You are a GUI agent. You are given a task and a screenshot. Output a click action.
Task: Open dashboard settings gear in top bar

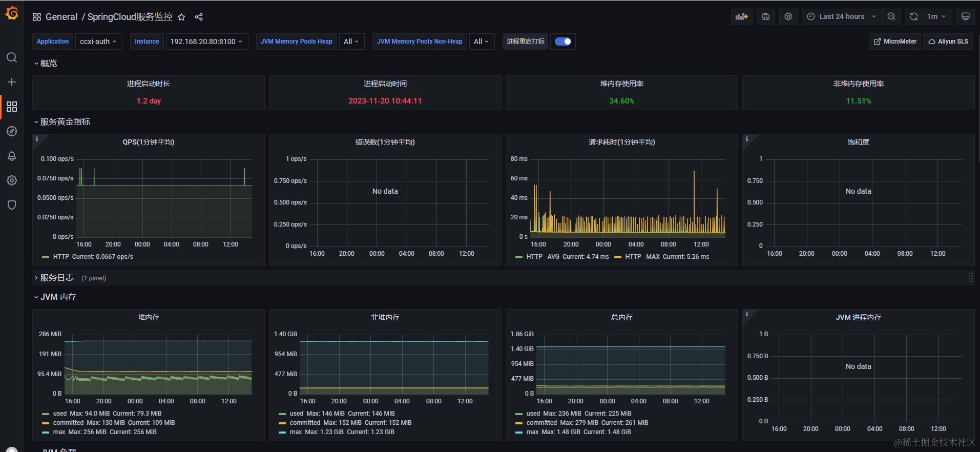tap(788, 16)
